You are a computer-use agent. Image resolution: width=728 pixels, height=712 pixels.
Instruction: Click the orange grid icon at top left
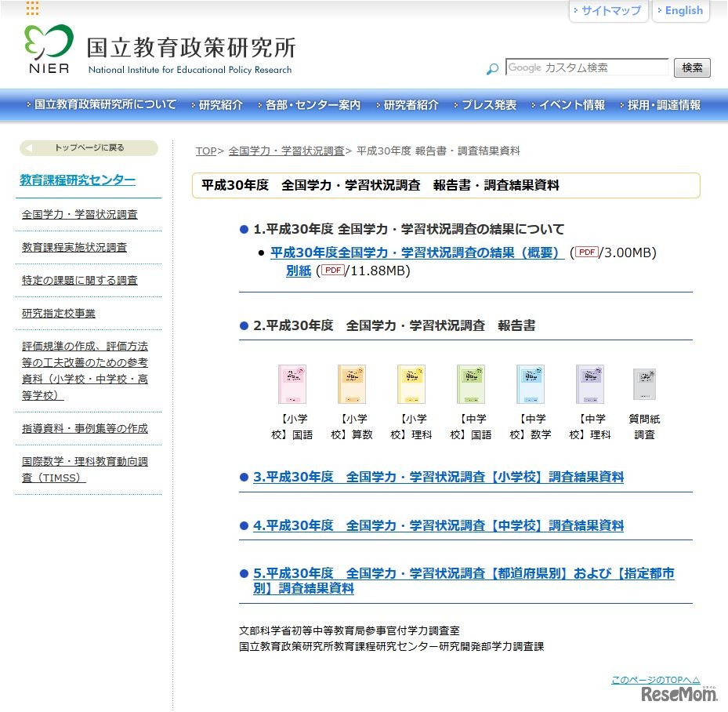pos(31,9)
